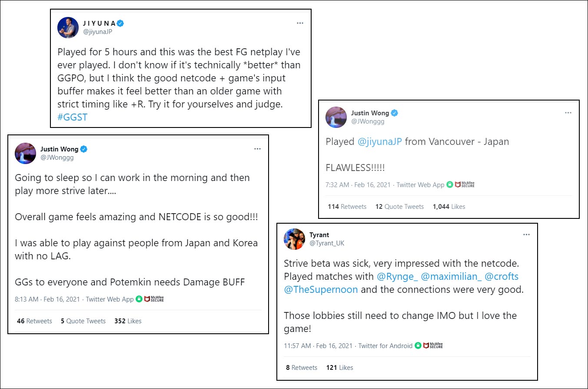Click McAfee Secure badge on Tyrant's tweet

tap(433, 345)
